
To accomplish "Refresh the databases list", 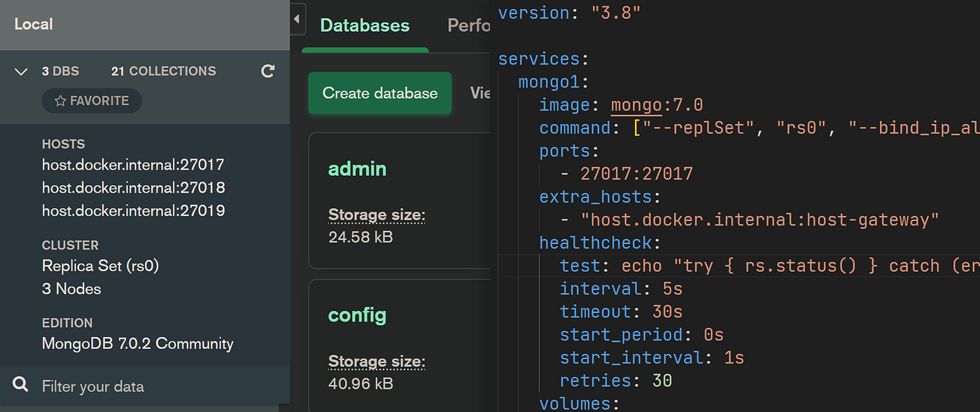I will [x=268, y=71].
